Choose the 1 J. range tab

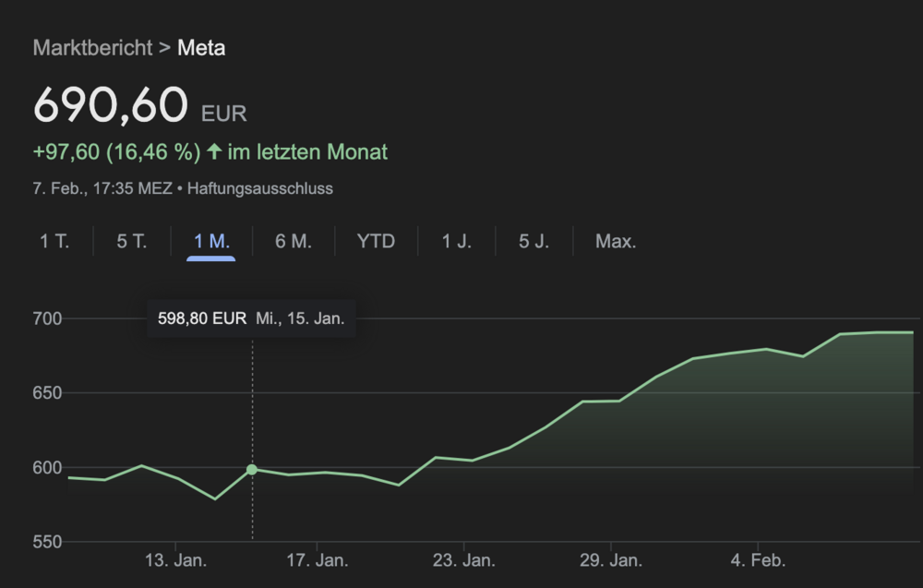tap(456, 242)
